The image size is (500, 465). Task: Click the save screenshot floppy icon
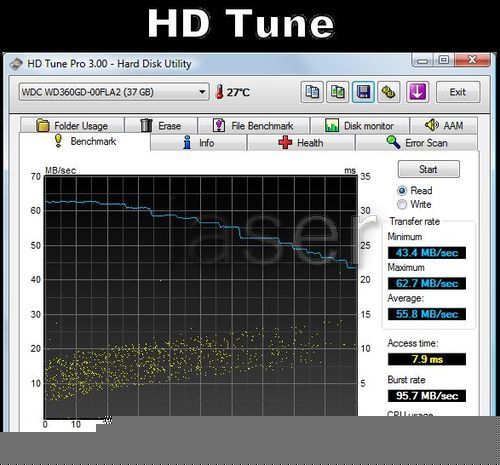pyautogui.click(x=363, y=92)
